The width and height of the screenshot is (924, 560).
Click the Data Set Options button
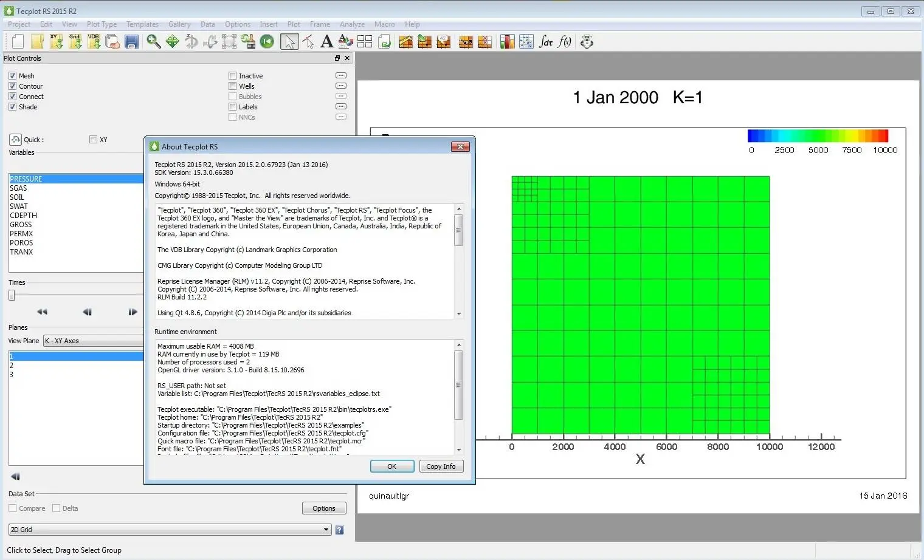coord(324,508)
